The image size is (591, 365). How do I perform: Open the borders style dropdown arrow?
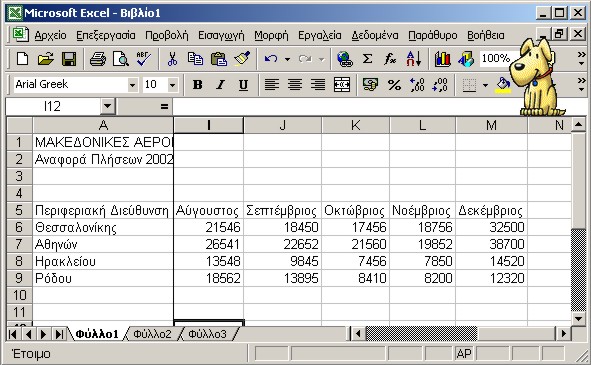pos(485,86)
